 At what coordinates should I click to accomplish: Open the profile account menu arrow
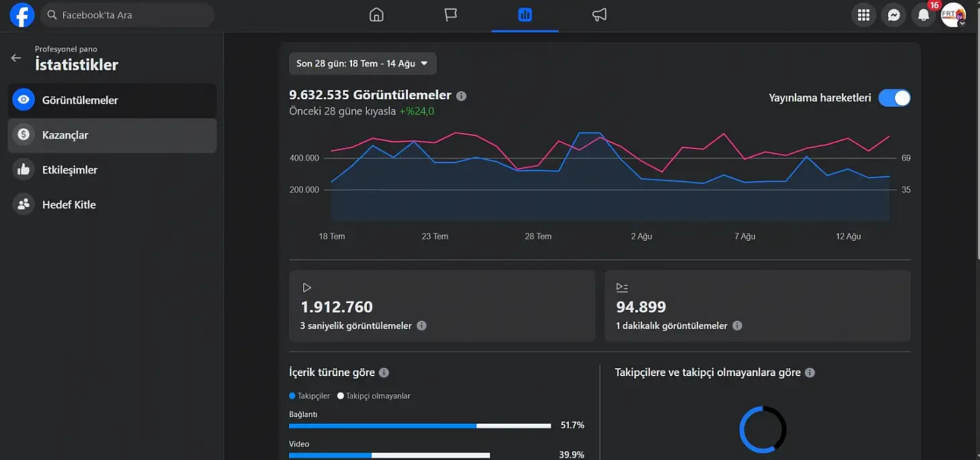pyautogui.click(x=962, y=22)
